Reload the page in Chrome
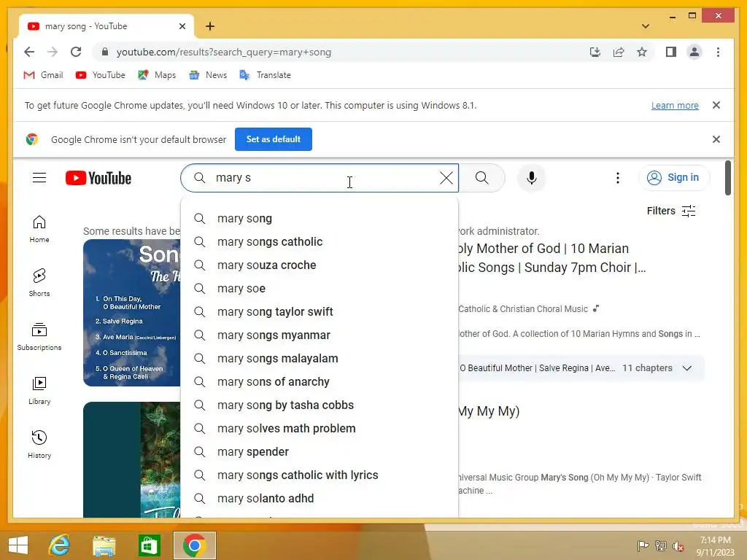Viewport: 747px width, 560px height. coord(76,52)
